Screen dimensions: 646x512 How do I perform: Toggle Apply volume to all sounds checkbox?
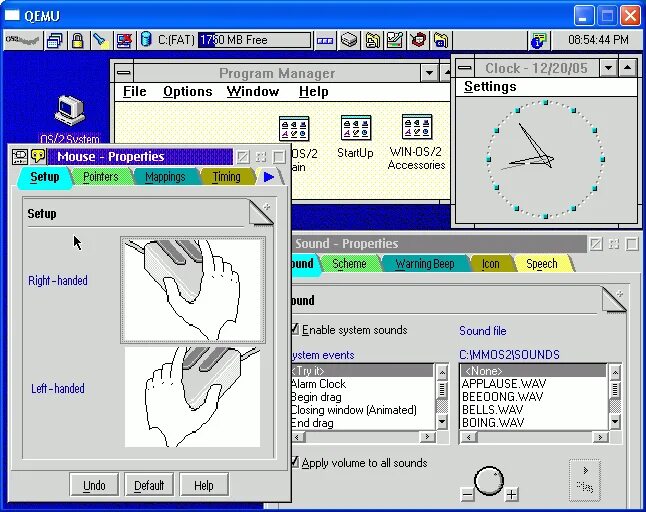(295, 462)
